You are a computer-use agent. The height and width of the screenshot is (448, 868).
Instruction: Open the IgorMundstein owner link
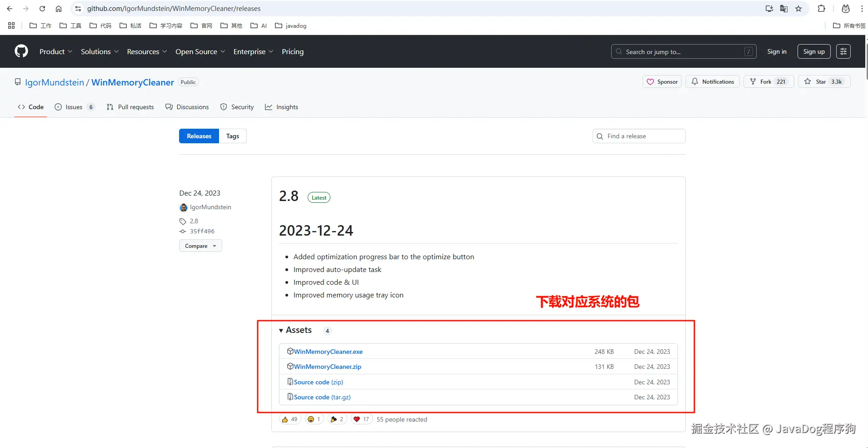(x=55, y=82)
